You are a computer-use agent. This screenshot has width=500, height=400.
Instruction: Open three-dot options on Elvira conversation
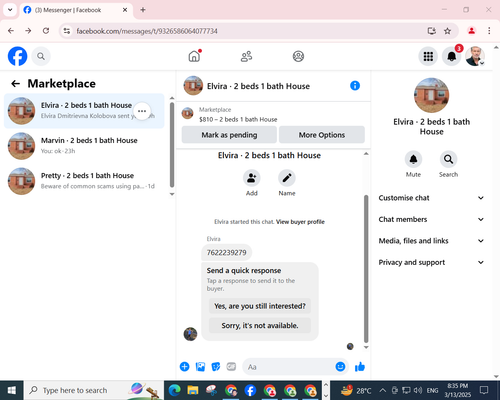point(142,111)
